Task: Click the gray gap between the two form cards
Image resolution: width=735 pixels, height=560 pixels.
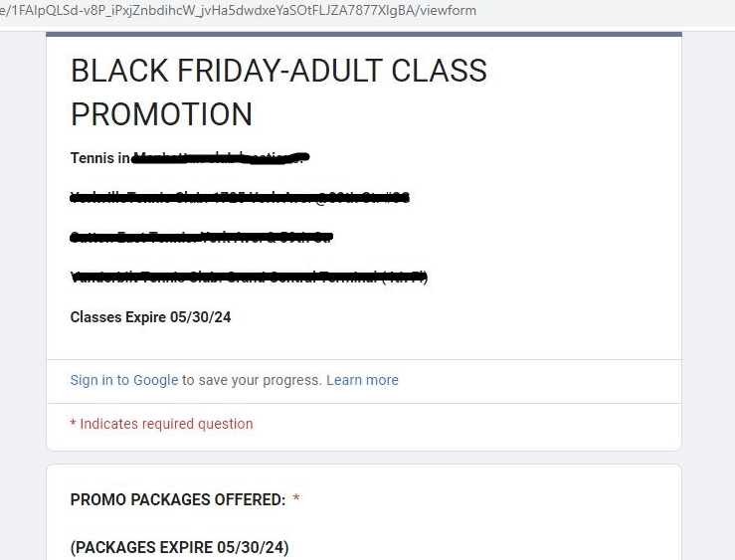Action: (363, 457)
